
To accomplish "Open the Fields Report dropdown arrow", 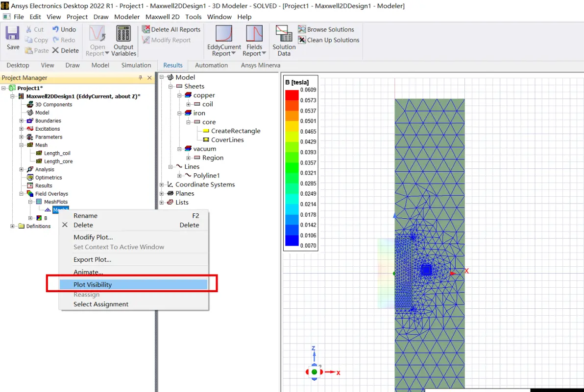I will click(x=264, y=53).
